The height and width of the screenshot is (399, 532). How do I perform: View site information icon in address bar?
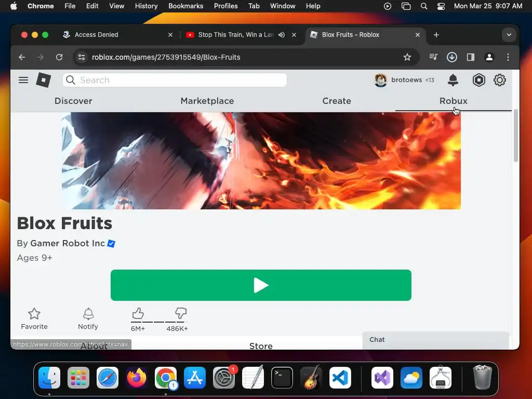click(x=82, y=57)
